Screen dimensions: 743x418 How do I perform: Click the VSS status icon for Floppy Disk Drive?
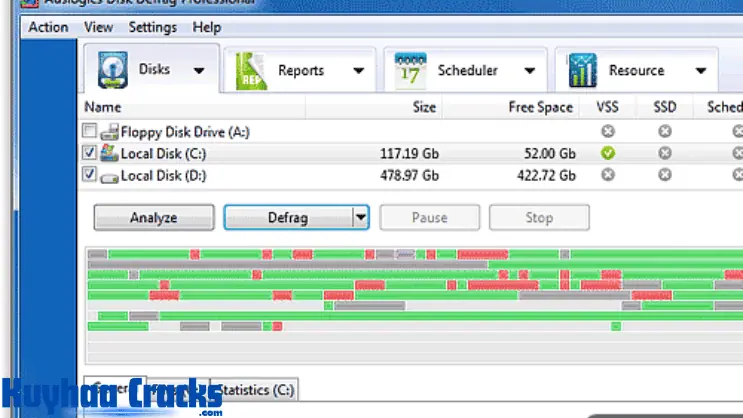[x=608, y=131]
